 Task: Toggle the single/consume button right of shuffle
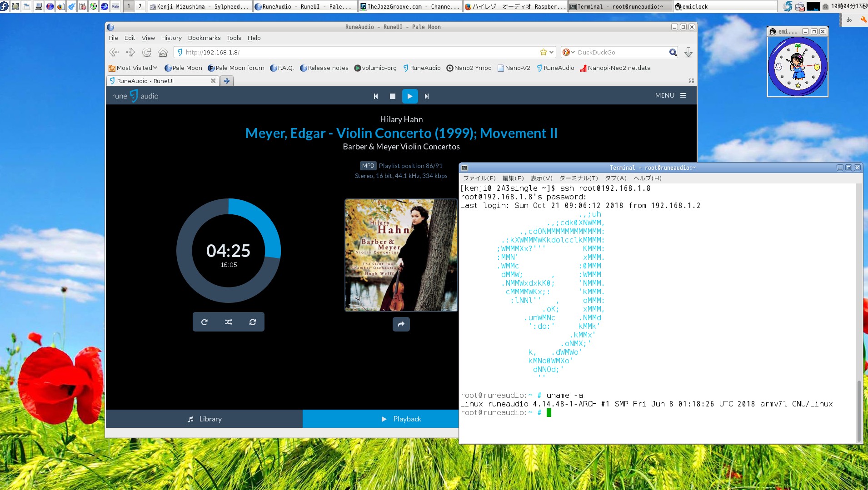(253, 322)
